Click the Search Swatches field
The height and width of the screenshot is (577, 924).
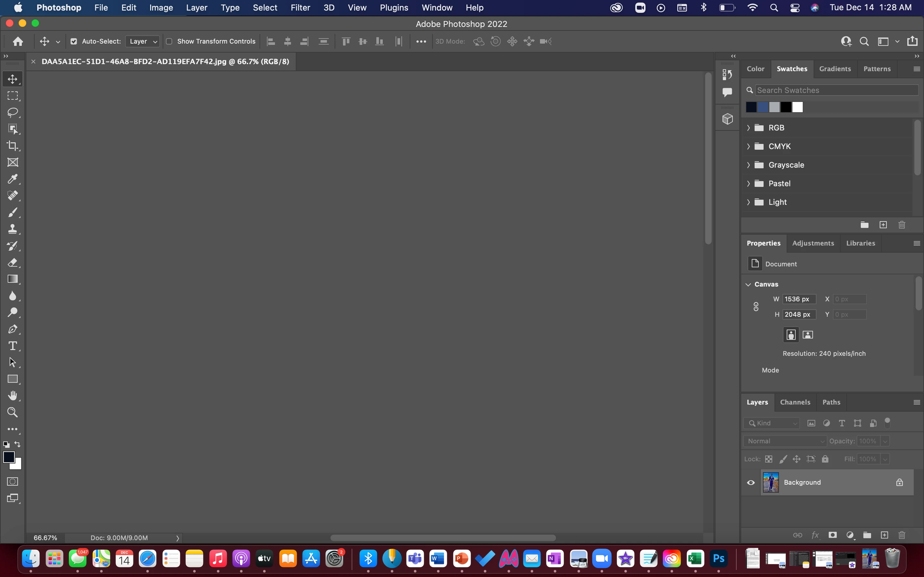[x=836, y=90]
